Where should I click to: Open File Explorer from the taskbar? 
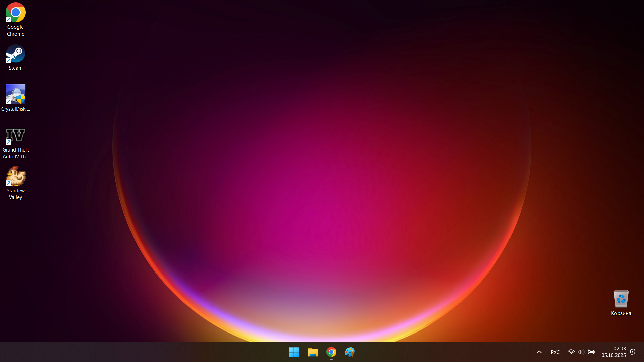[x=313, y=352]
